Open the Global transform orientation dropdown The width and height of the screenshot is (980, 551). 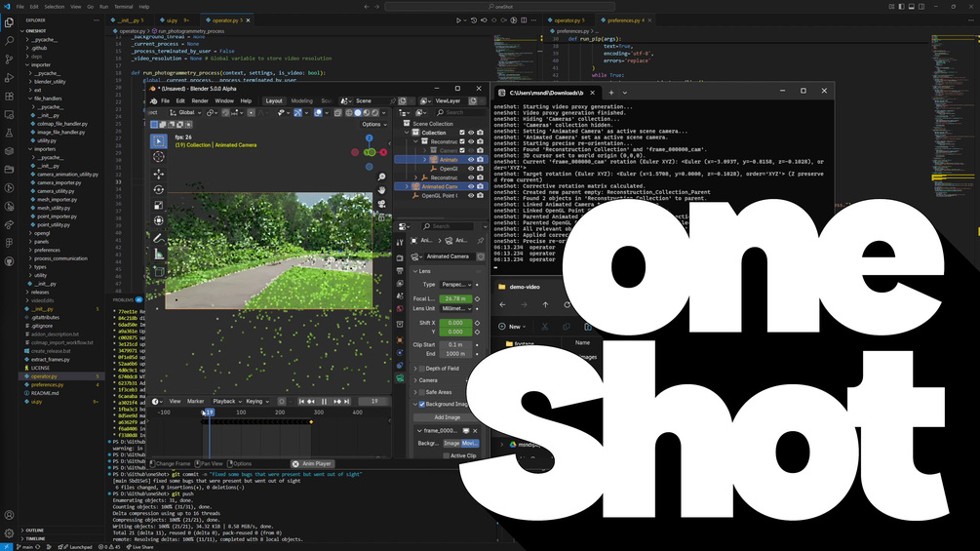point(185,113)
